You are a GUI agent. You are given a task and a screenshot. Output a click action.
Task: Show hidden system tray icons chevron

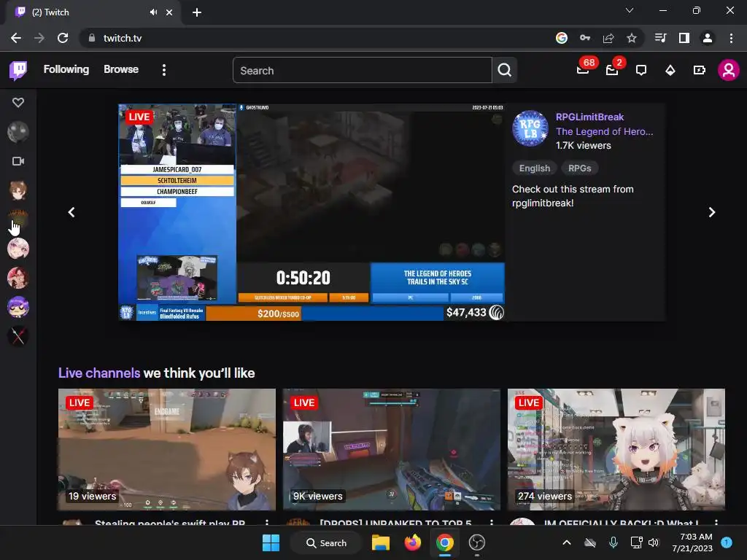click(566, 542)
